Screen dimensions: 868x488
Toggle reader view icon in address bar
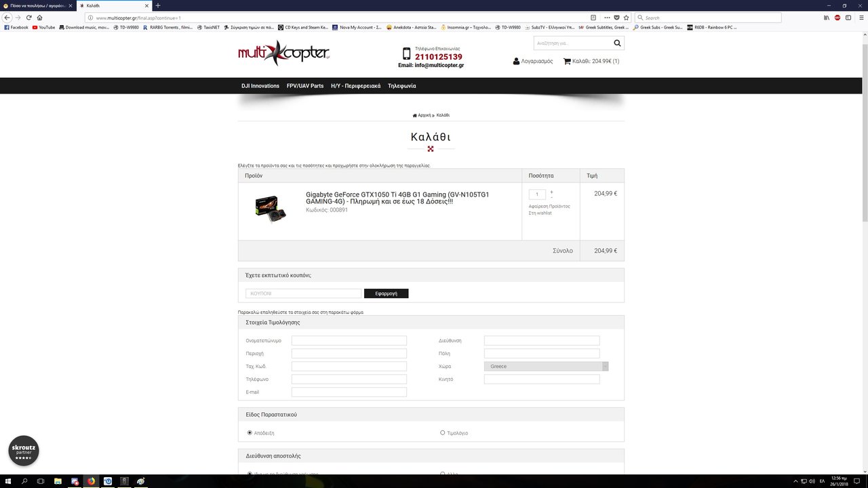click(x=593, y=18)
